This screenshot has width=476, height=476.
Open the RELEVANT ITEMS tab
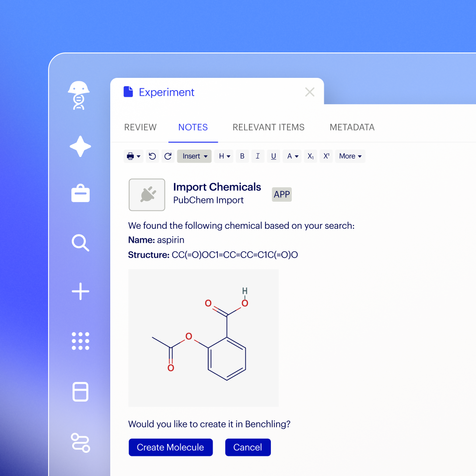pyautogui.click(x=268, y=127)
